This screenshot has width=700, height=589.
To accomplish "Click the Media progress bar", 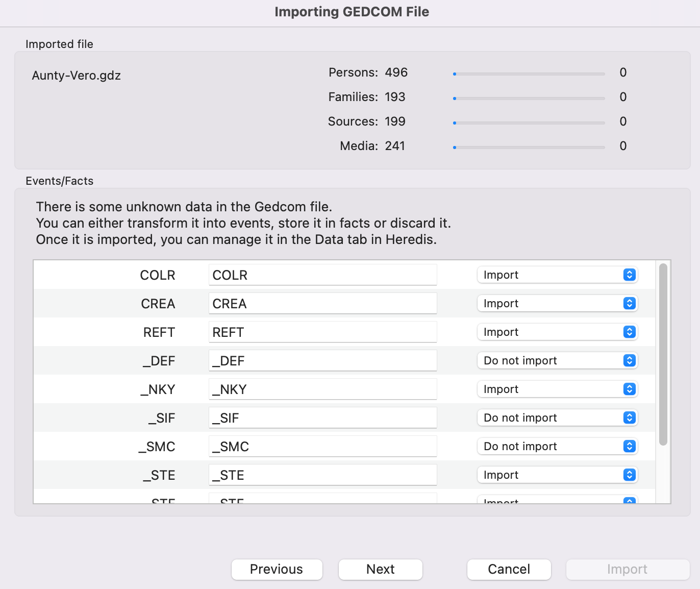I will click(529, 148).
